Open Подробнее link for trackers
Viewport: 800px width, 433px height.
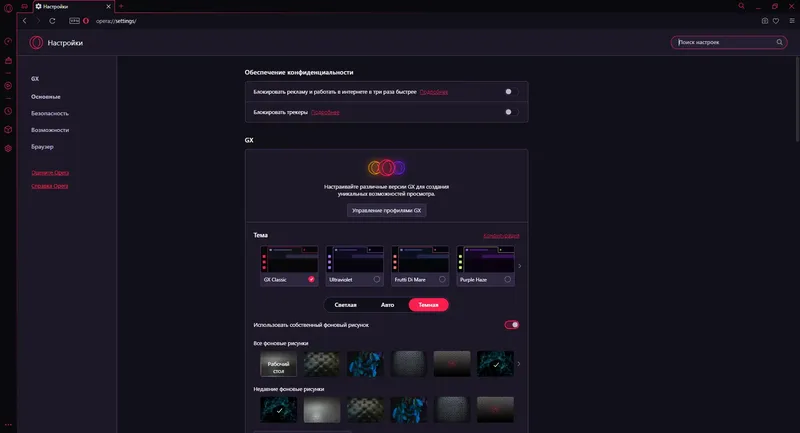[x=325, y=113]
